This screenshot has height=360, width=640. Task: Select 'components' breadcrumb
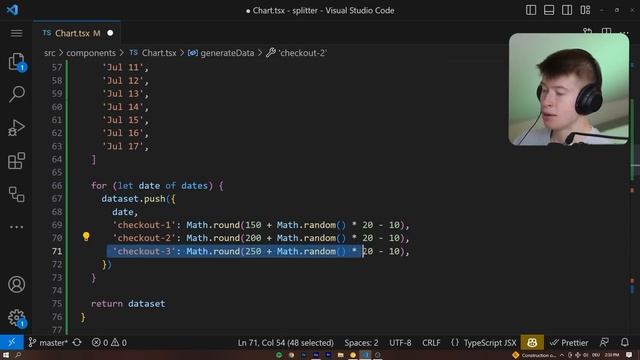click(91, 53)
